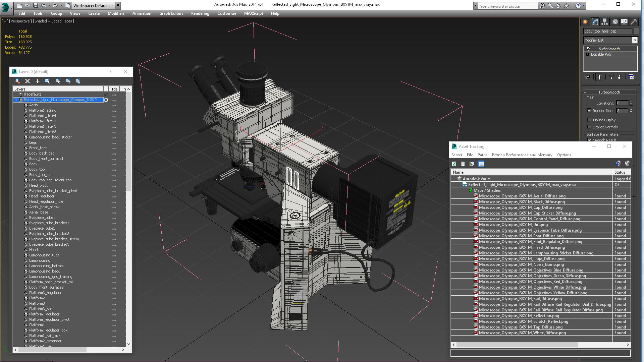The width and height of the screenshot is (644, 362).
Task: Toggle current layer check for 0 (default)
Action: click(x=106, y=95)
